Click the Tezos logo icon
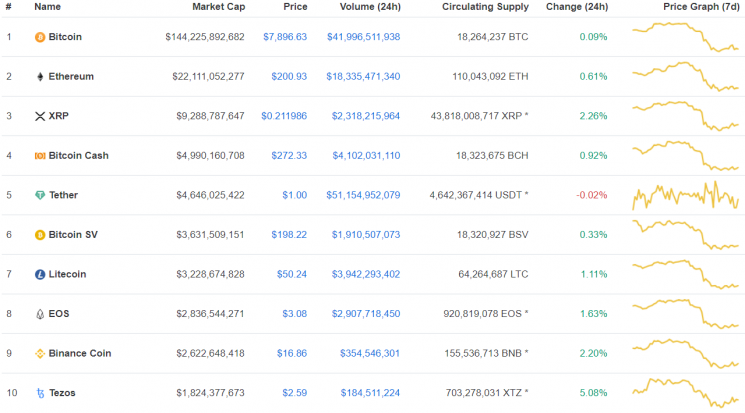The image size is (745, 413). pyautogui.click(x=40, y=393)
